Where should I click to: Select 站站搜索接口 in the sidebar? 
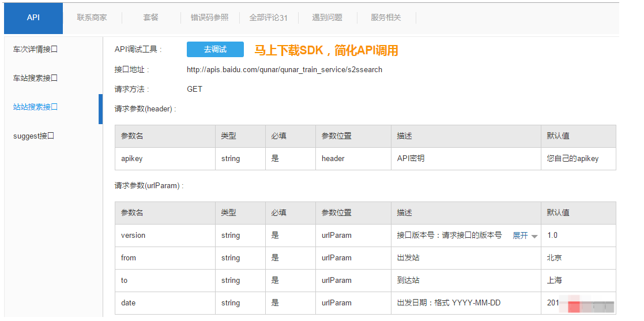tap(35, 107)
